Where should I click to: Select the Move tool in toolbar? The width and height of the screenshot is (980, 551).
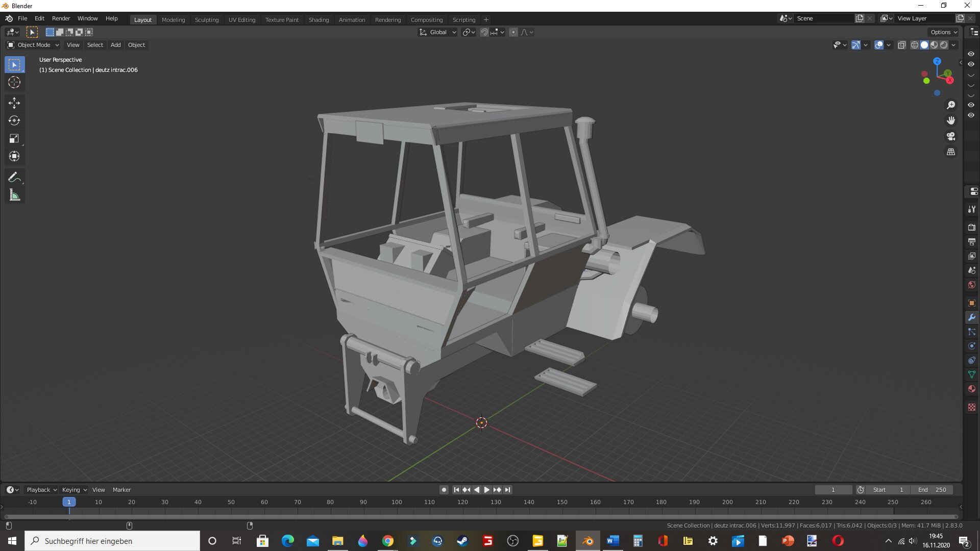(x=14, y=103)
